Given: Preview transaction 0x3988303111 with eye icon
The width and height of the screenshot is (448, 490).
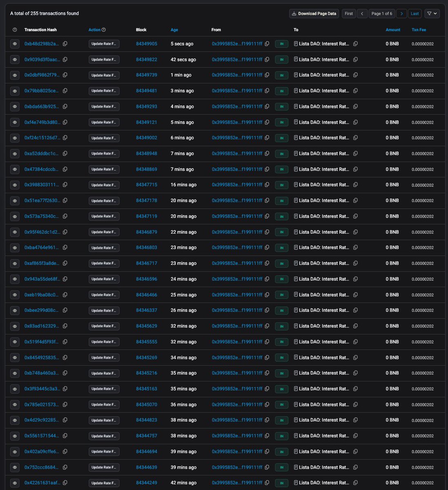Looking at the screenshot, I should pyautogui.click(x=15, y=185).
